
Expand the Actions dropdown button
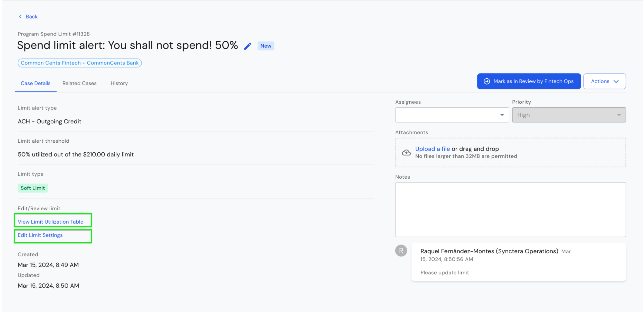pyautogui.click(x=604, y=81)
